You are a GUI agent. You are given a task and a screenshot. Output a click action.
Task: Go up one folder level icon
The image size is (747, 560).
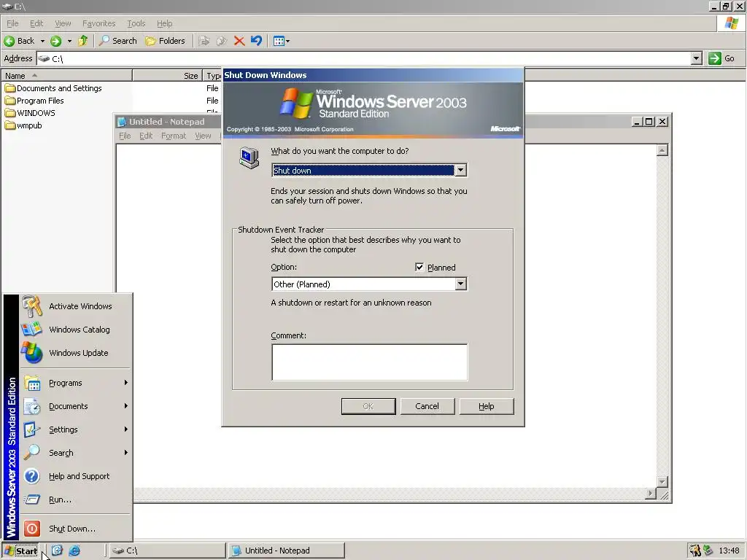[83, 41]
